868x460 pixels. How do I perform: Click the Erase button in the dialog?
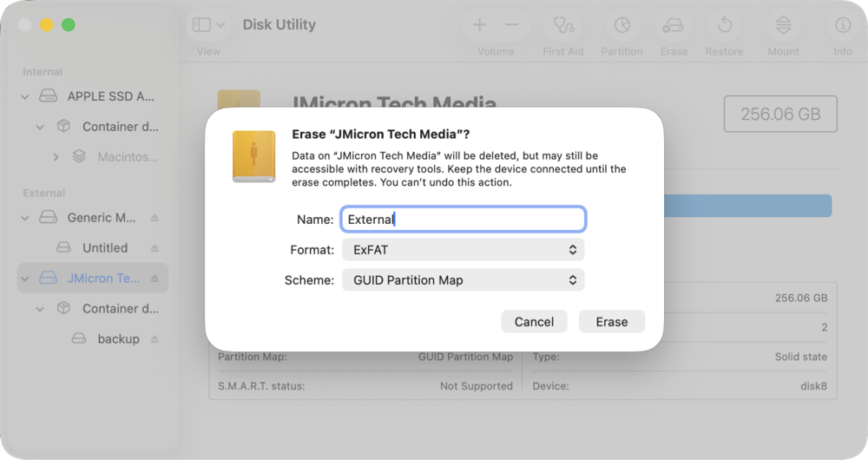pos(612,322)
